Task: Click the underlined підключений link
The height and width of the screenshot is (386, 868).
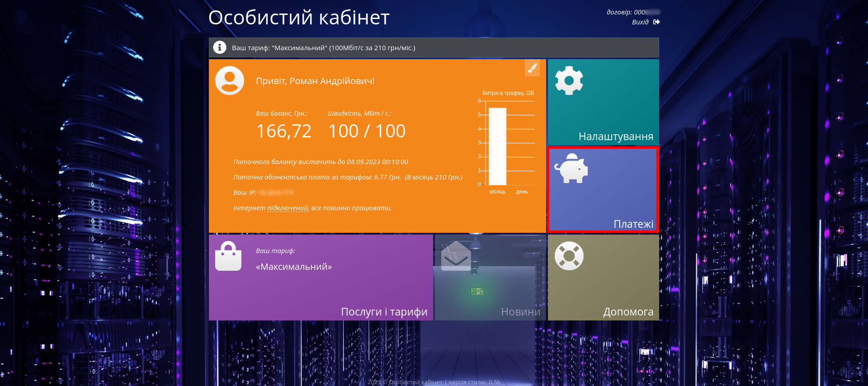Action: 288,208
